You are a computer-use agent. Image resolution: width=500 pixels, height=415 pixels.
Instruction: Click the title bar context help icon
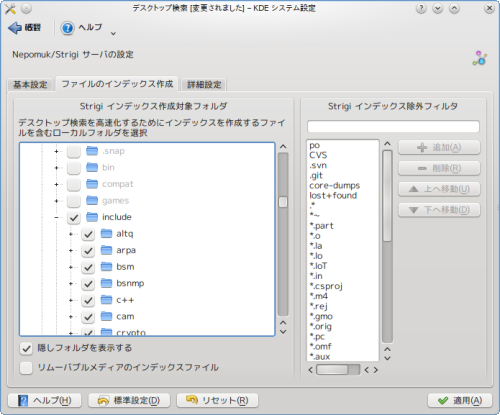pyautogui.click(x=421, y=8)
